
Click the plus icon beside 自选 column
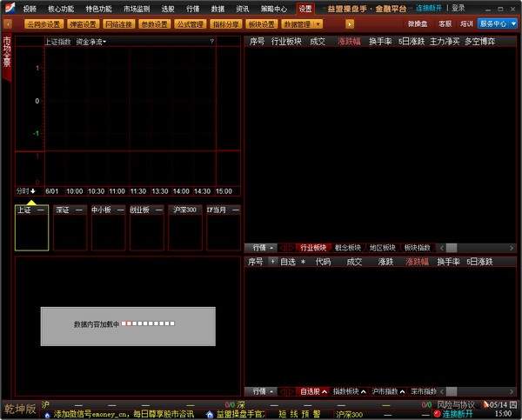click(272, 261)
